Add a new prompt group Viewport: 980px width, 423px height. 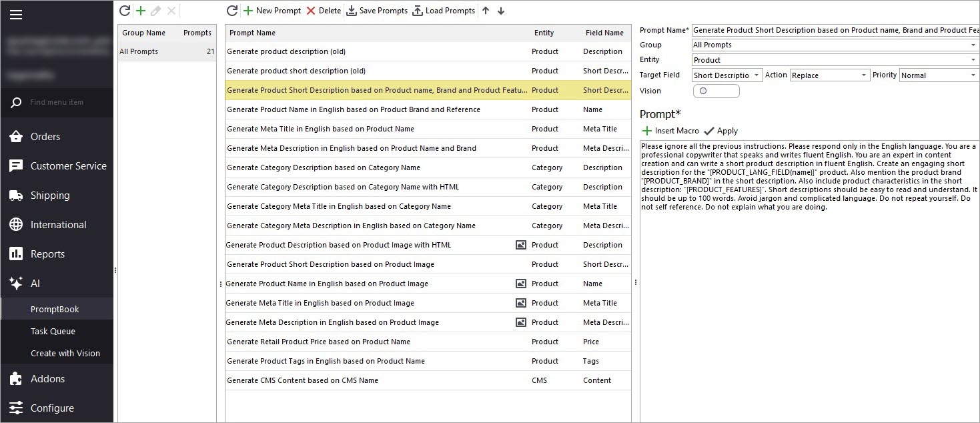point(140,11)
